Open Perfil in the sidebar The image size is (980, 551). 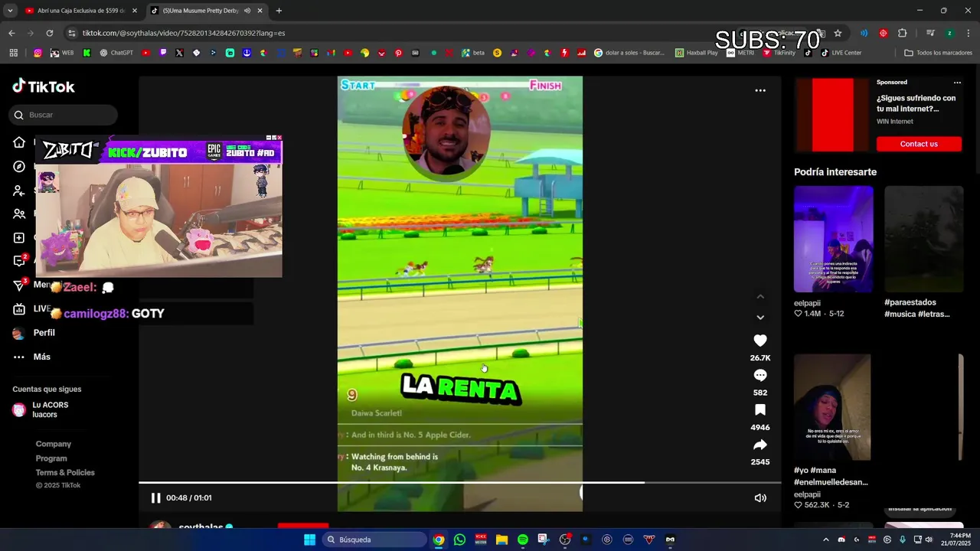(34, 333)
